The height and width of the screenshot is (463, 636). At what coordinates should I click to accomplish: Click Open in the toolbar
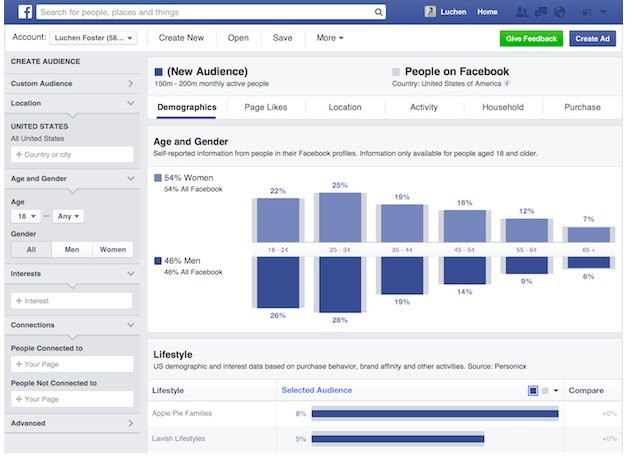click(x=238, y=38)
